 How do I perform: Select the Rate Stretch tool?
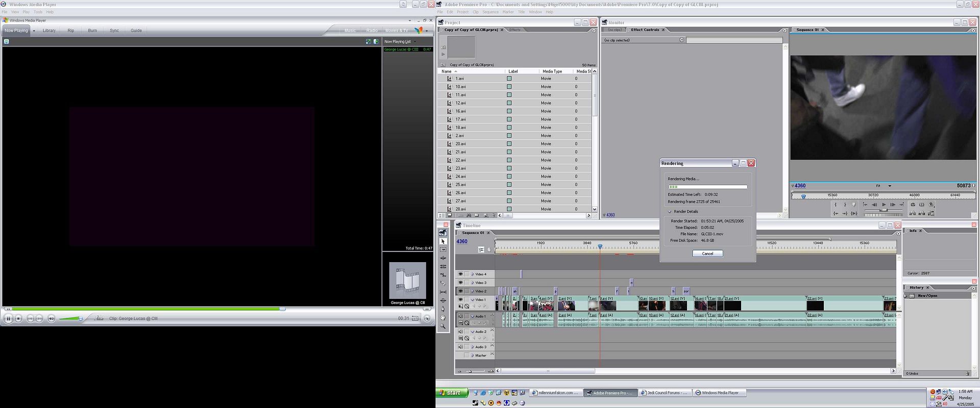tap(443, 275)
